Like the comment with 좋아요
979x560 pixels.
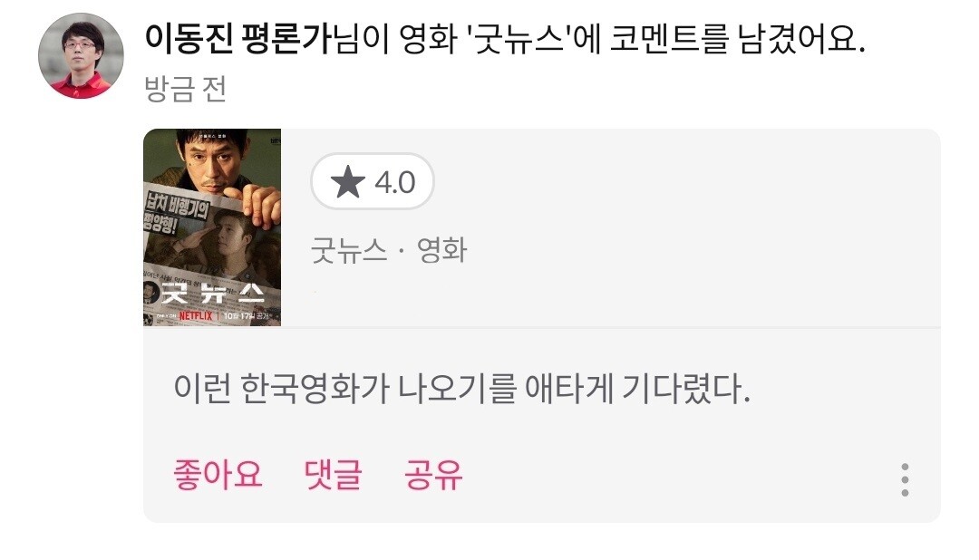pyautogui.click(x=218, y=475)
